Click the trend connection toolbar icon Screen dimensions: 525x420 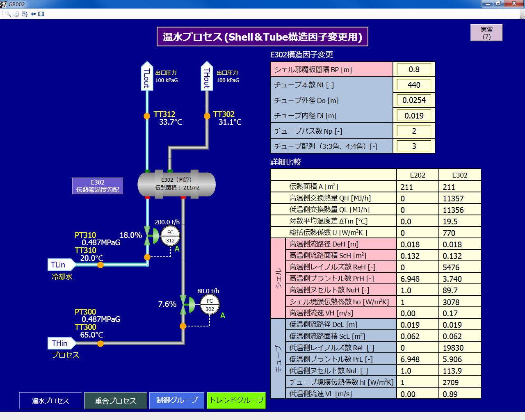(x=33, y=14)
